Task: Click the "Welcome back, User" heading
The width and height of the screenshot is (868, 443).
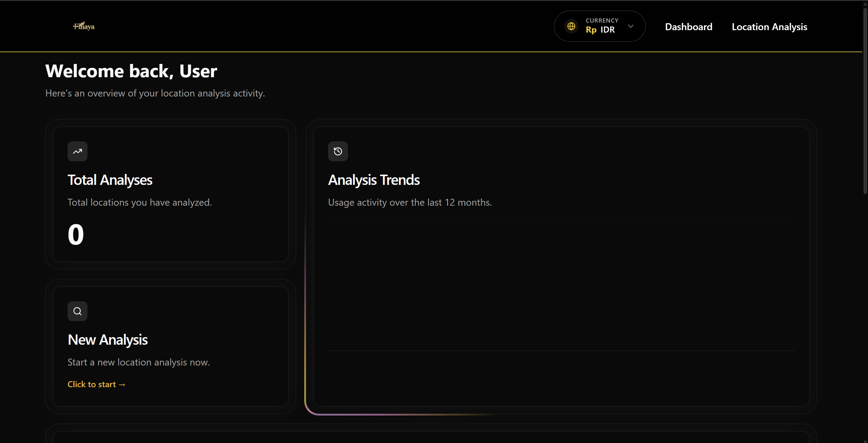Action: click(x=131, y=71)
